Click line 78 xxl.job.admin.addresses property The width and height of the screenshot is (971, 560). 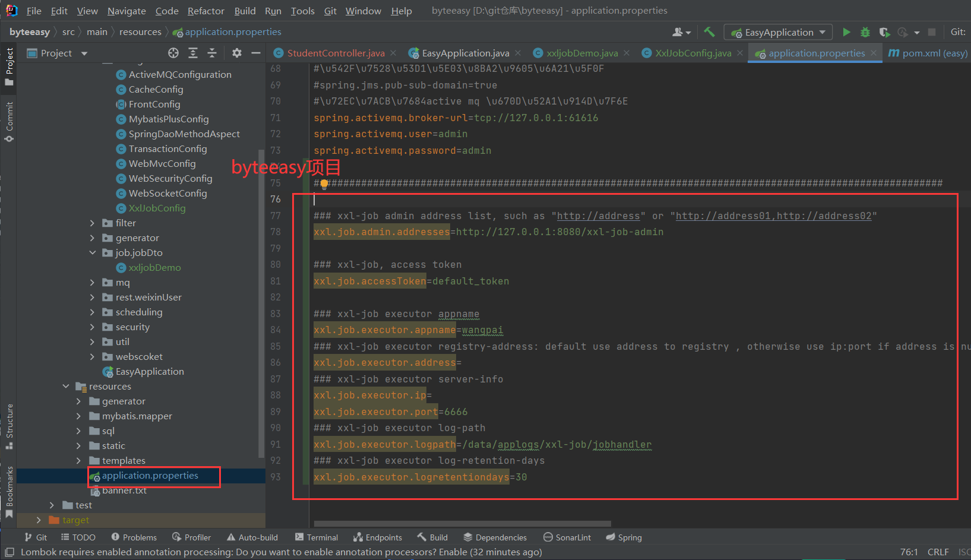coord(382,232)
